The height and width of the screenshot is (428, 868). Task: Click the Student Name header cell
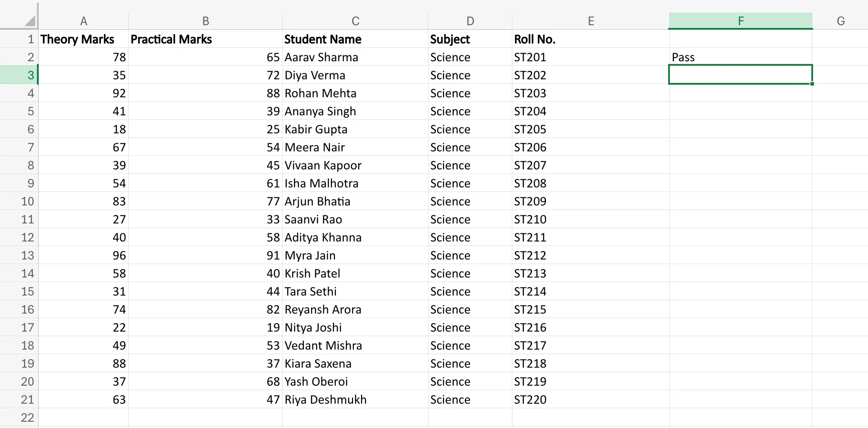point(355,39)
